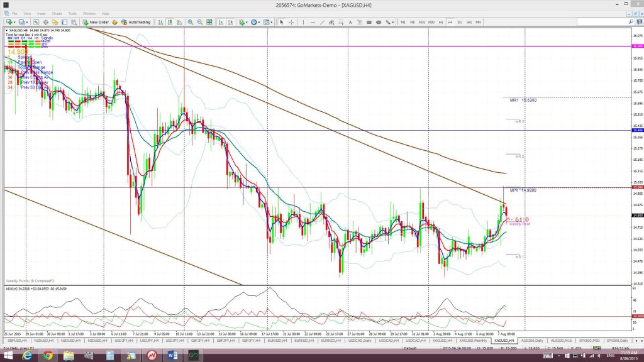Expand the Profiles dropdown arrow

(27, 22)
